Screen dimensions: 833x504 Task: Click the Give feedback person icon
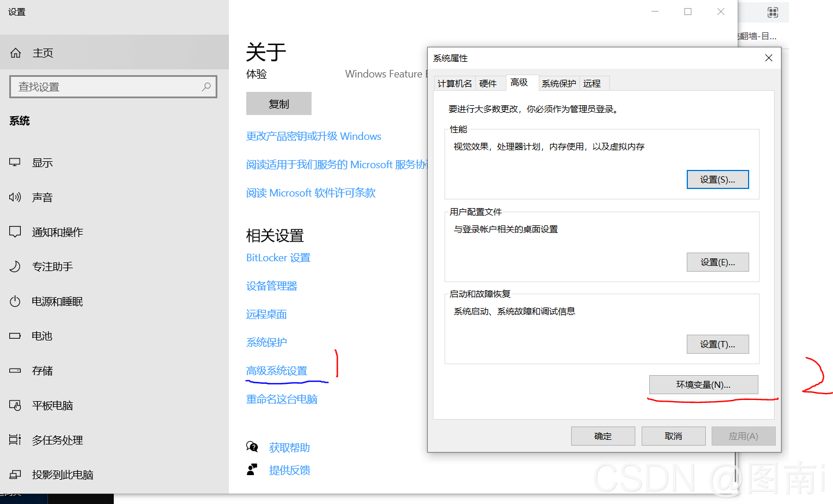[252, 469]
